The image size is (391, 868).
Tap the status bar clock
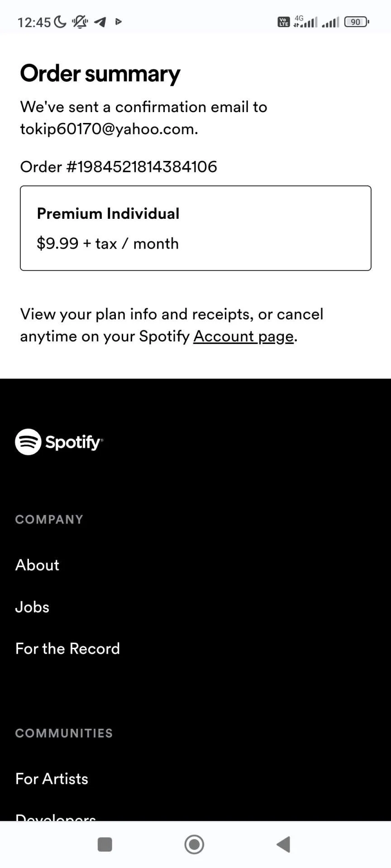pyautogui.click(x=34, y=22)
